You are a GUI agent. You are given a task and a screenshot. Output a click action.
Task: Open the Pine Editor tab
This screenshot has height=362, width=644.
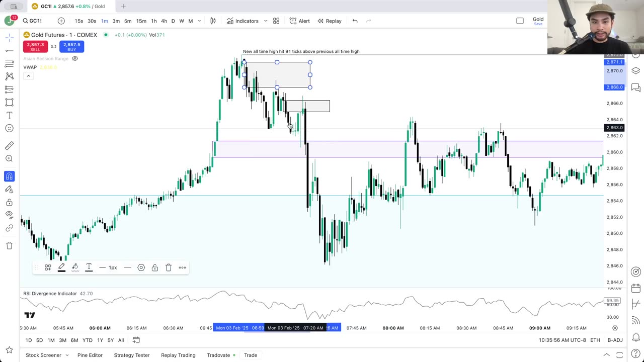pos(90,355)
